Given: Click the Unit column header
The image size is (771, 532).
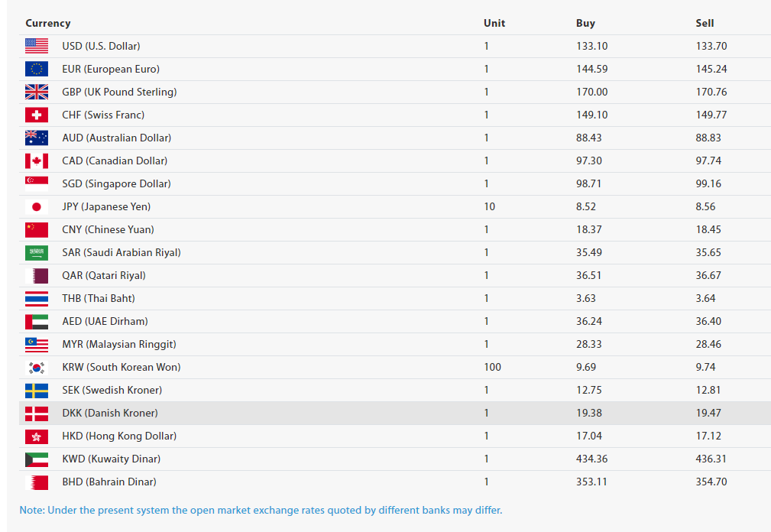Looking at the screenshot, I should click(494, 23).
